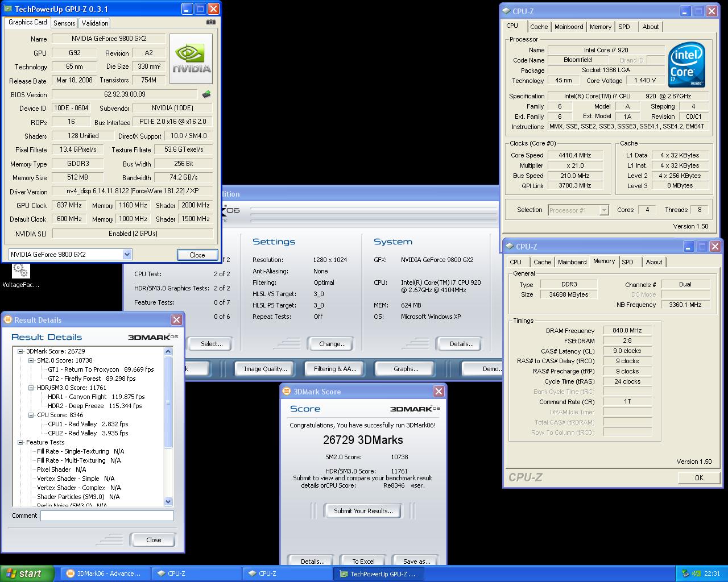728x582 pixels.
Task: Switch to TechPowerUp GPU-Z taskbar button
Action: (379, 573)
